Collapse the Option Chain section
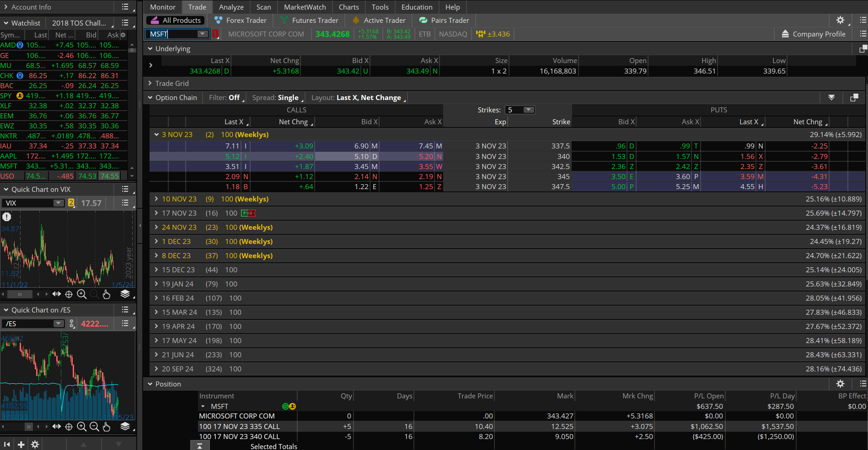Viewport: 868px width, 450px height. coord(150,97)
